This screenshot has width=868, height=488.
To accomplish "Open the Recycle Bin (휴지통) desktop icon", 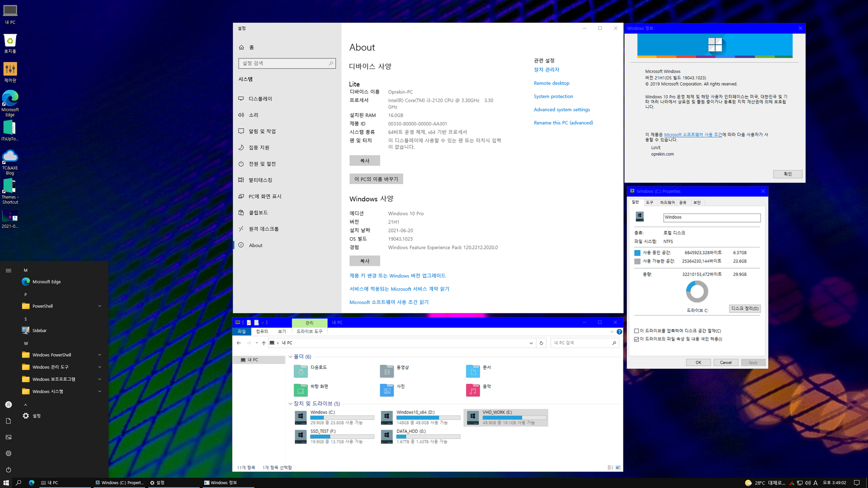I will point(10,44).
